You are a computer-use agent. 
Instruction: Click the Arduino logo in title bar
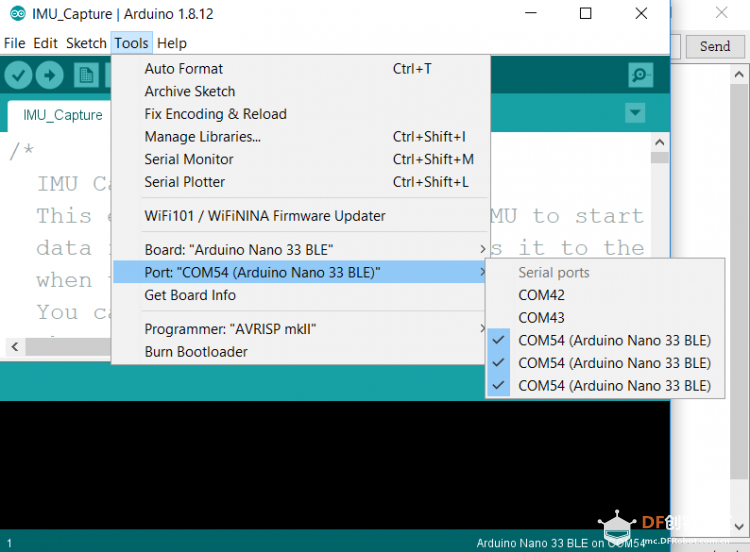click(x=18, y=13)
